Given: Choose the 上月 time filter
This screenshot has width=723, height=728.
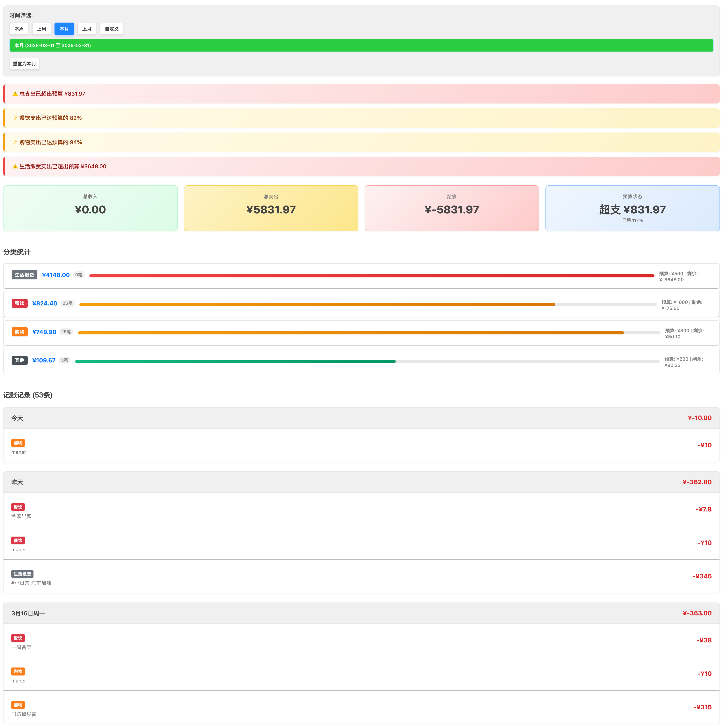Looking at the screenshot, I should click(87, 29).
